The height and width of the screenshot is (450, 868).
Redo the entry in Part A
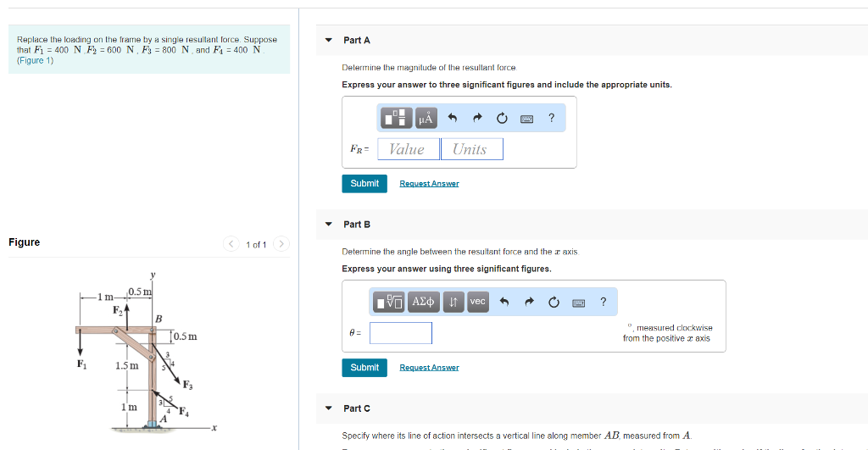[x=477, y=119]
